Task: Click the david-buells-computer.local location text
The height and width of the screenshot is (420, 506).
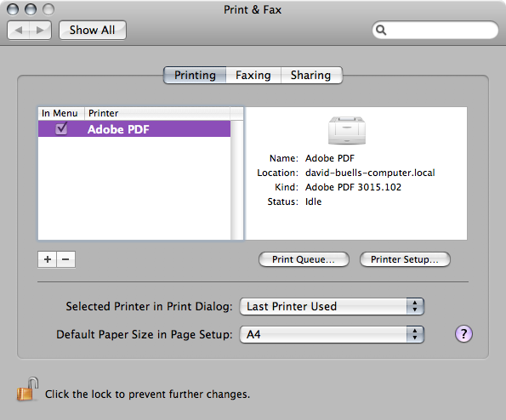Action: click(x=370, y=173)
